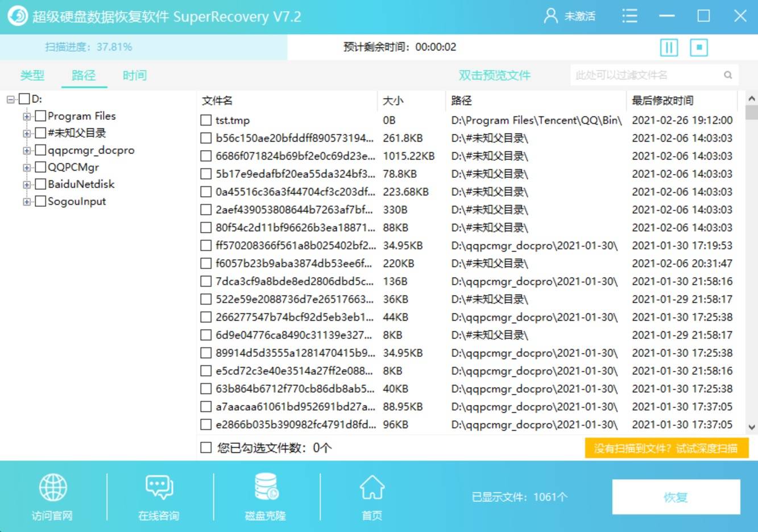This screenshot has width=758, height=532.
Task: Expand the SogouInput folder node
Action: coord(26,201)
